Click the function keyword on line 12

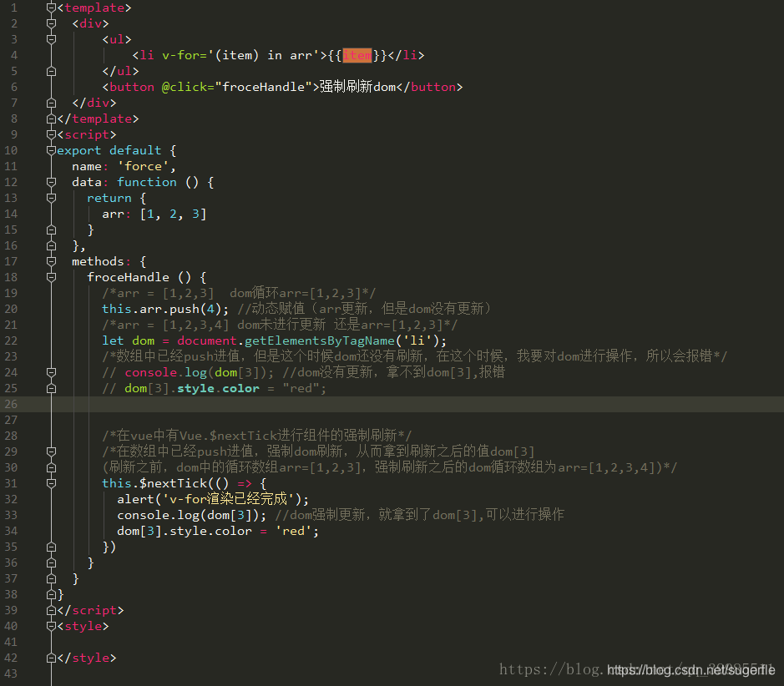coord(147,182)
